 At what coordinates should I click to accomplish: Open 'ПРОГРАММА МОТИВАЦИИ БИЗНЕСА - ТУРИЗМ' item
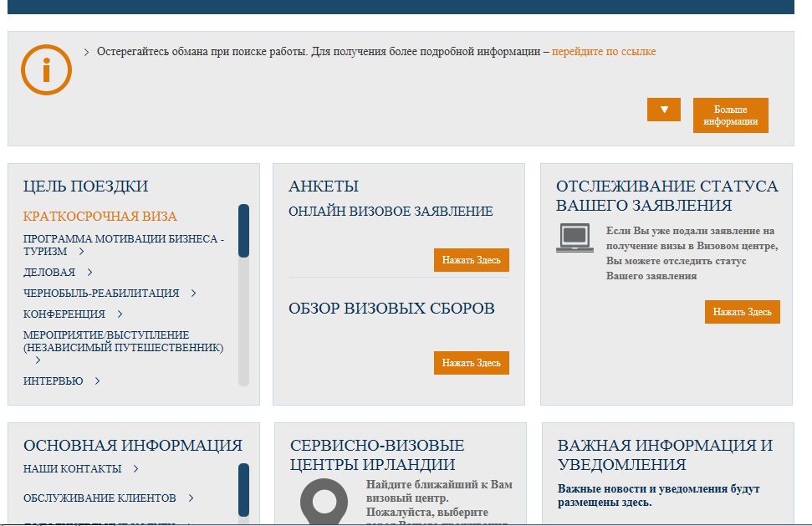click(123, 244)
